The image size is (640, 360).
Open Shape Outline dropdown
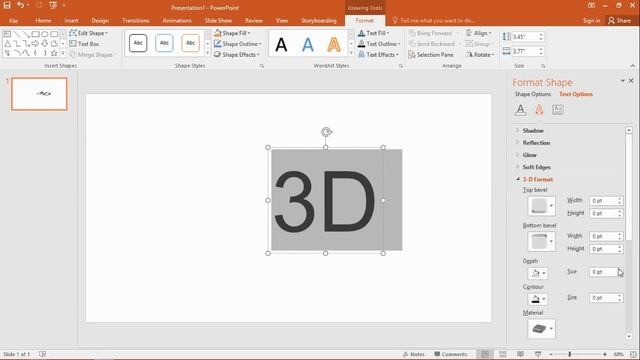click(x=238, y=44)
